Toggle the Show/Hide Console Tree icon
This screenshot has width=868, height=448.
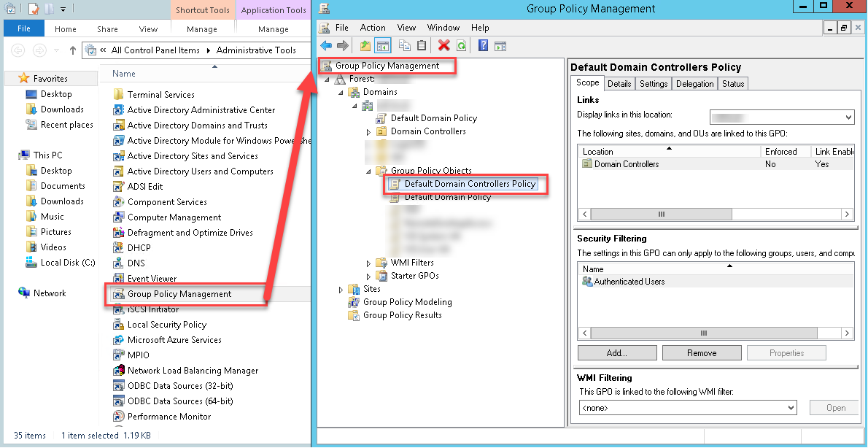click(x=383, y=46)
